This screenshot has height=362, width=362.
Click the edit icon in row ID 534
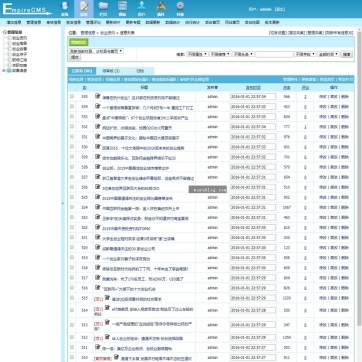coord(98,106)
